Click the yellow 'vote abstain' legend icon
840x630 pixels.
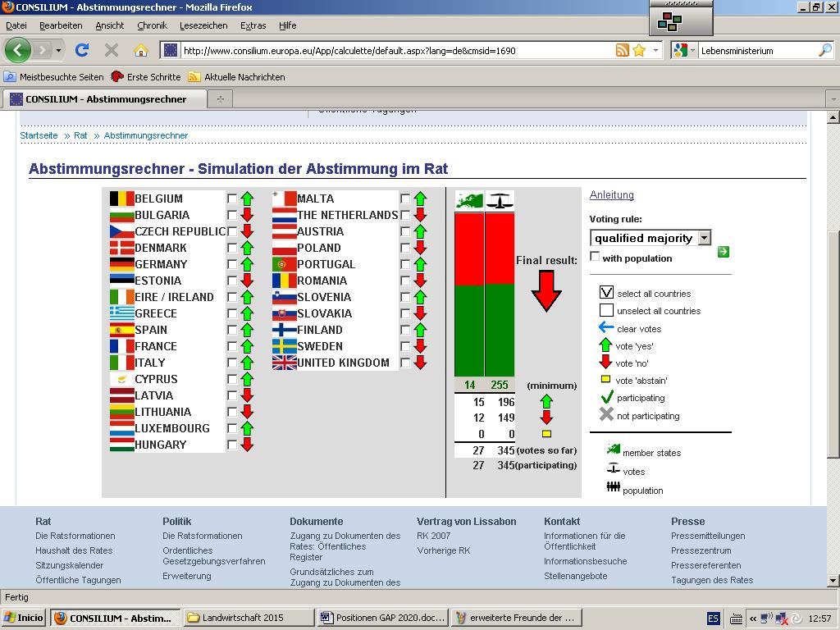coord(606,380)
